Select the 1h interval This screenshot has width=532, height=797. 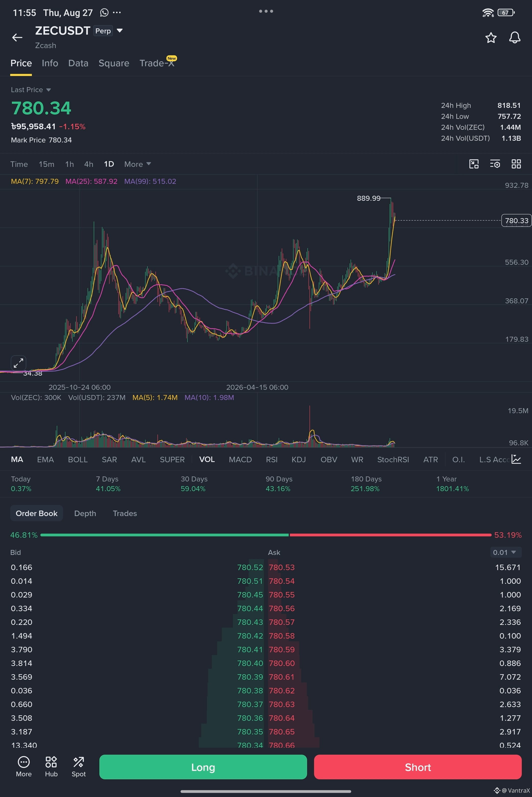[x=69, y=164]
